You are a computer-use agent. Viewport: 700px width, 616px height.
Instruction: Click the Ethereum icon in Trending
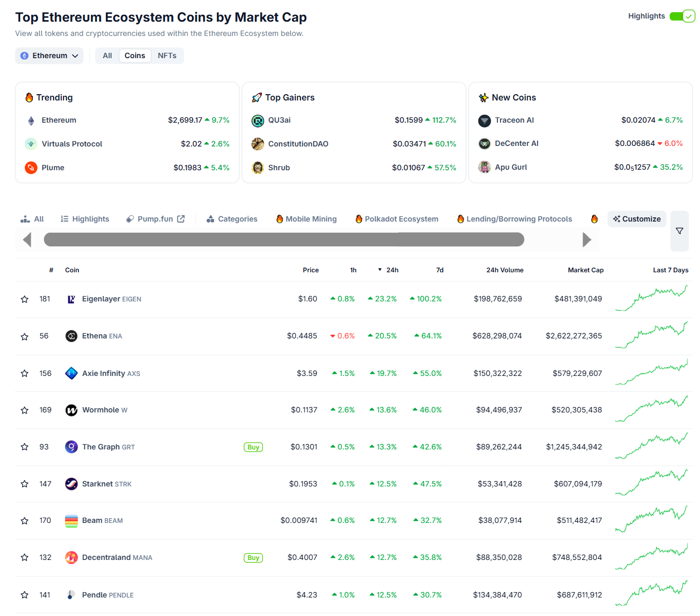(31, 121)
